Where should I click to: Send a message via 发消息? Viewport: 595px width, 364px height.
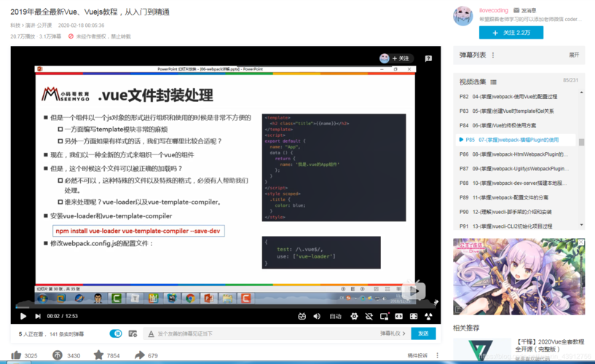click(525, 10)
